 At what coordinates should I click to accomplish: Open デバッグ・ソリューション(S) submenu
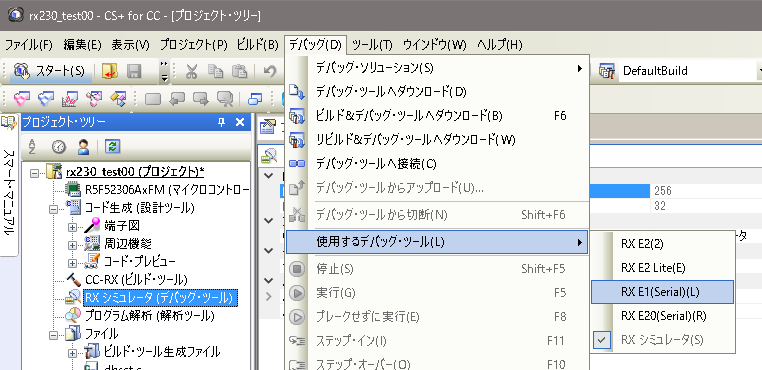point(436,68)
